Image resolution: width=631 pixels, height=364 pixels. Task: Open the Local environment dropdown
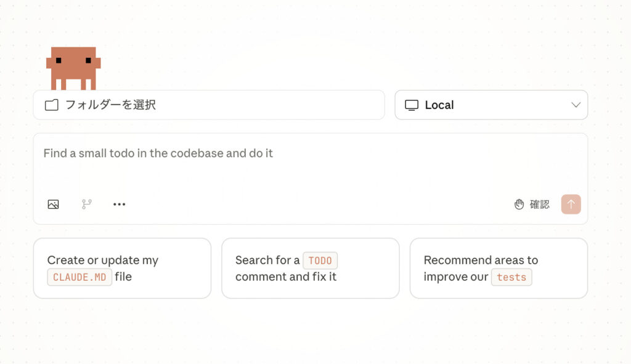(x=491, y=105)
